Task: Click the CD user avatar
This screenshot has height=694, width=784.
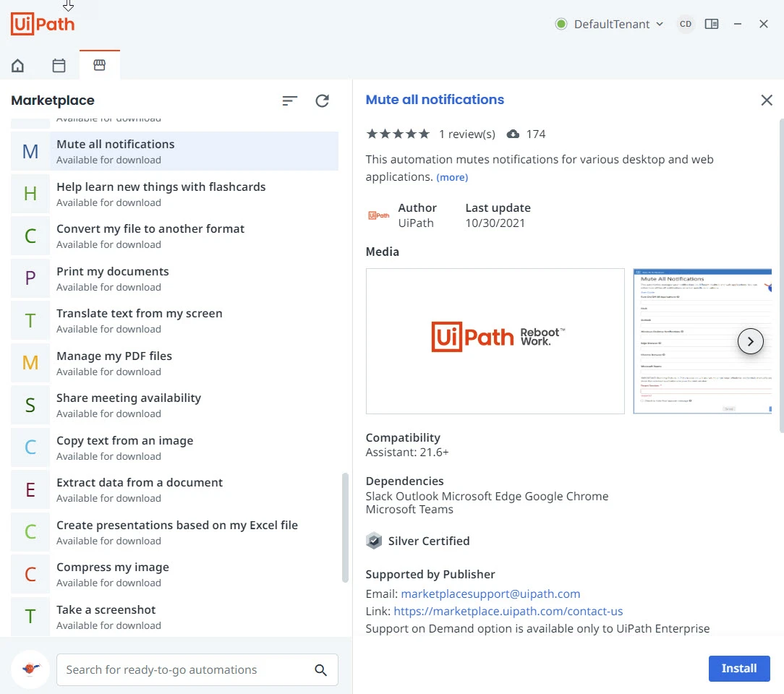Action: 686,24
